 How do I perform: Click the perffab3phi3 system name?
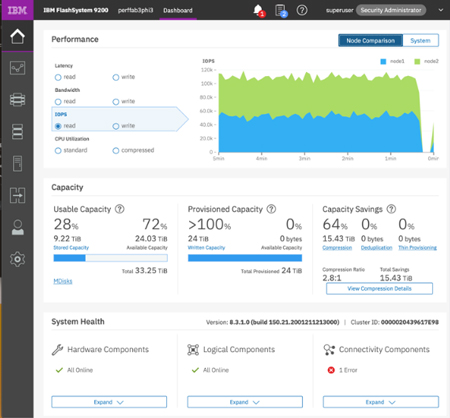click(135, 10)
